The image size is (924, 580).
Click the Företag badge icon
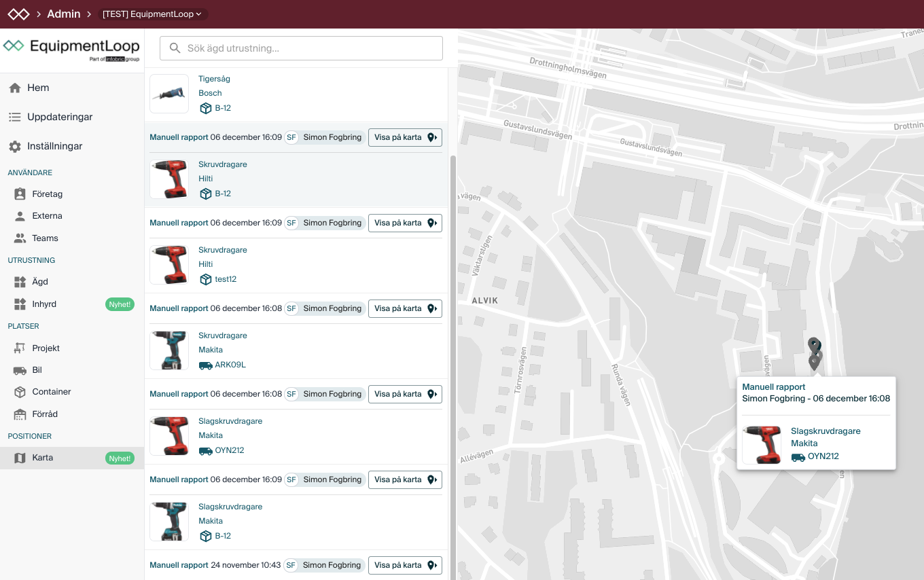(20, 194)
